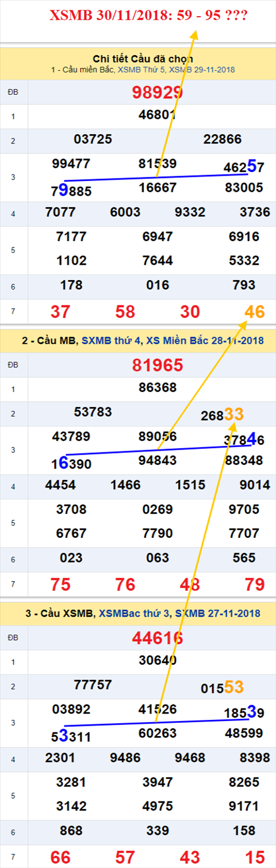This screenshot has width=276, height=868.
Task: Select special prize number 44616
Action: tap(157, 637)
